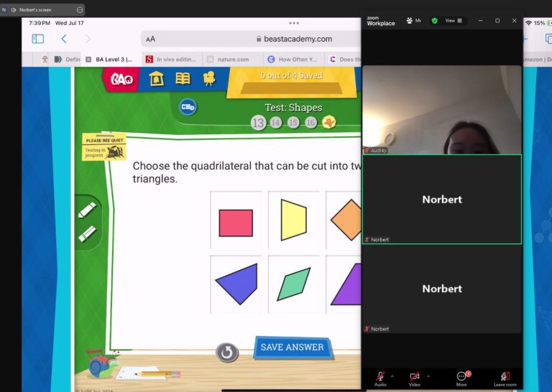Select the eraser tool
This screenshot has width=552, height=392.
pos(87,234)
